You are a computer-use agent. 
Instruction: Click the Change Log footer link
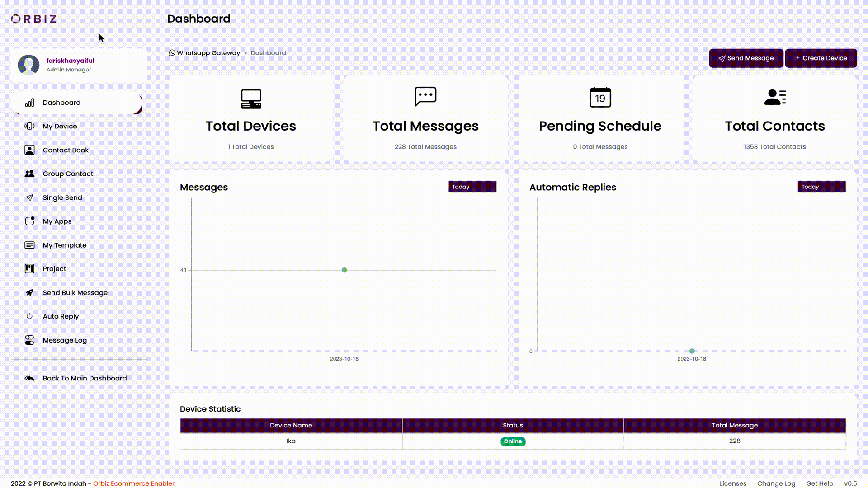tap(776, 483)
